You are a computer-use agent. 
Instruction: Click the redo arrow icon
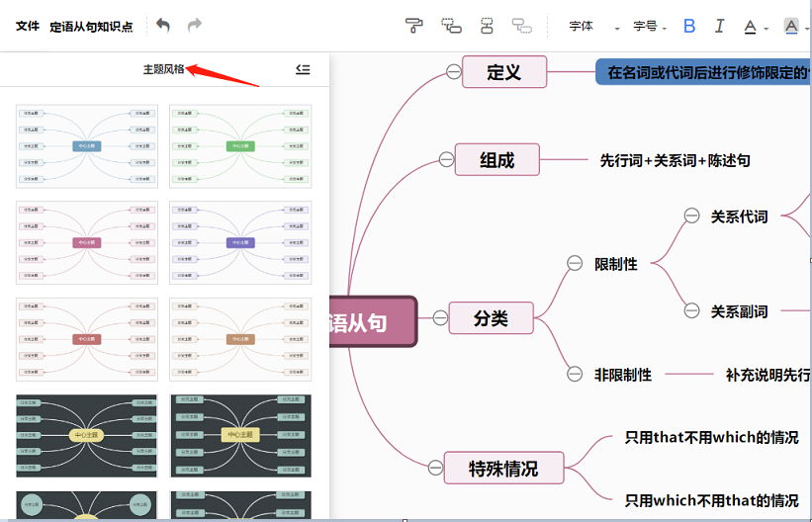(194, 26)
